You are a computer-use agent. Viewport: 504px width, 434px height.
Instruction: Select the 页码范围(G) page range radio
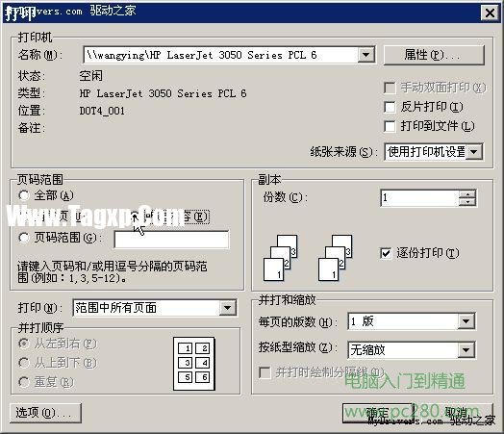coord(24,238)
